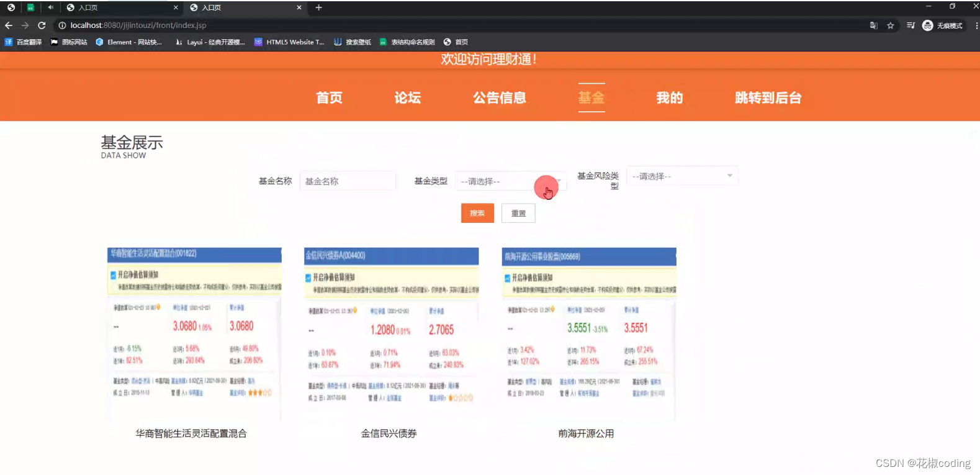Viewport: 980px width, 475px height.
Task: Open the 表结构命名规则 bookmark
Action: coord(407,42)
